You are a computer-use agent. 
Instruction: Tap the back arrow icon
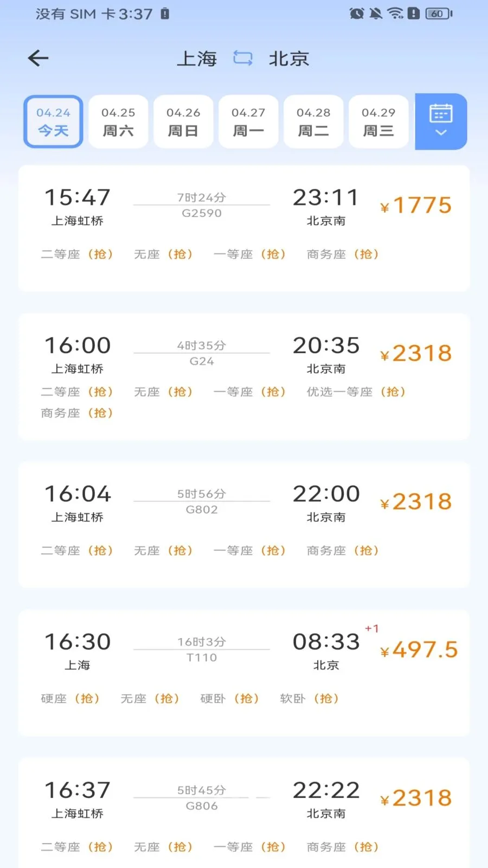(38, 58)
